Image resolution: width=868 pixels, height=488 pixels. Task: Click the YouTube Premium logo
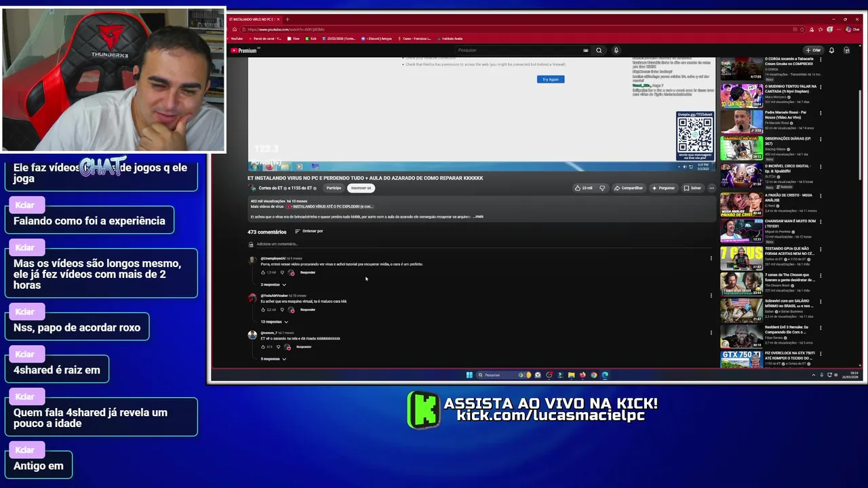[x=244, y=50]
